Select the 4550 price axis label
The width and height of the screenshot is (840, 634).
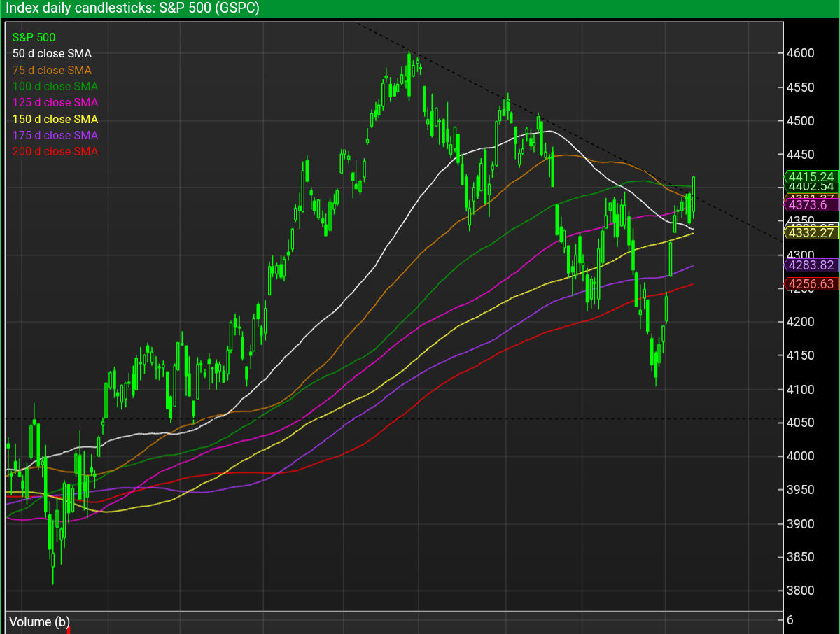click(x=800, y=87)
